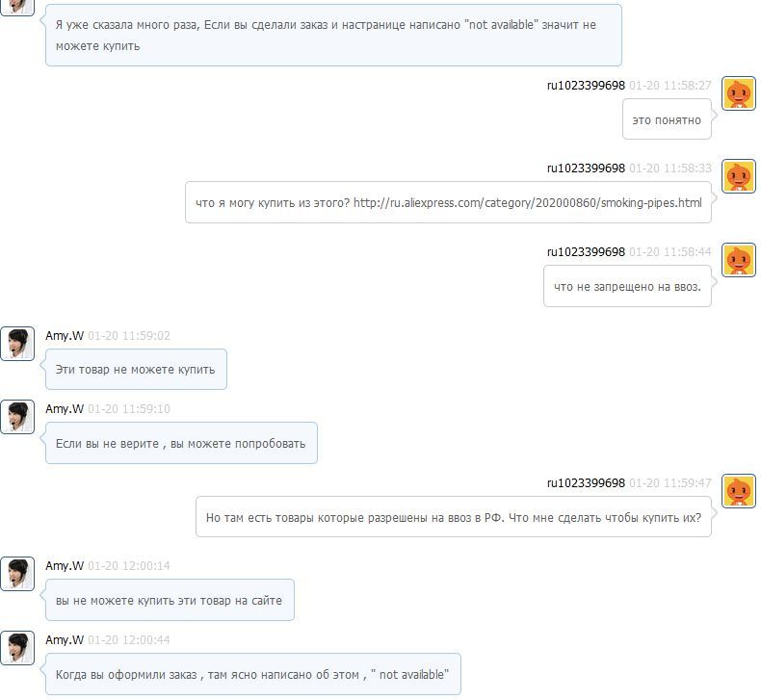Click the message about goods allowed into РФ

coord(454,517)
